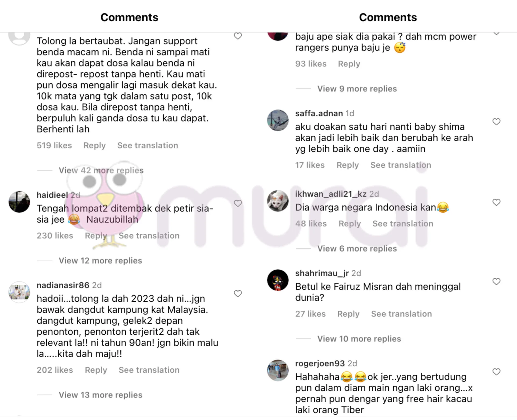Tap heart next to rogerjoen93's comment

point(496,372)
